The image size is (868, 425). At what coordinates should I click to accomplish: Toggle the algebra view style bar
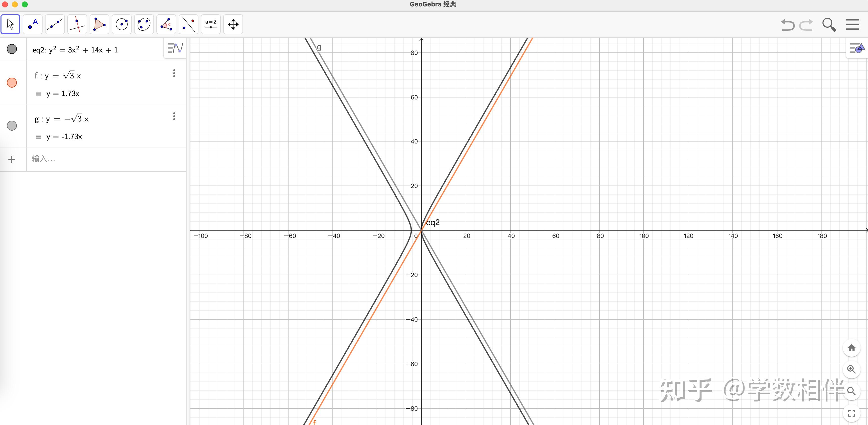[x=175, y=48]
